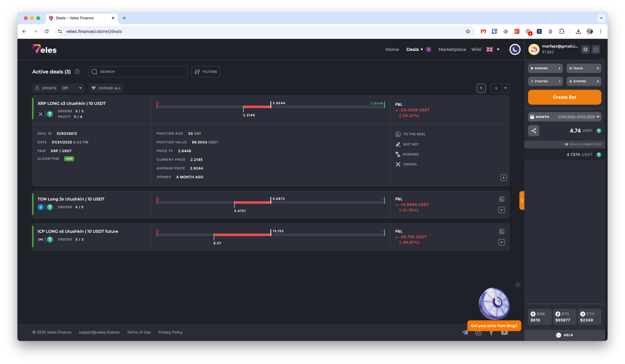Close the BingX prize wheel popup
The height and width of the screenshot is (364, 625).
click(x=518, y=285)
